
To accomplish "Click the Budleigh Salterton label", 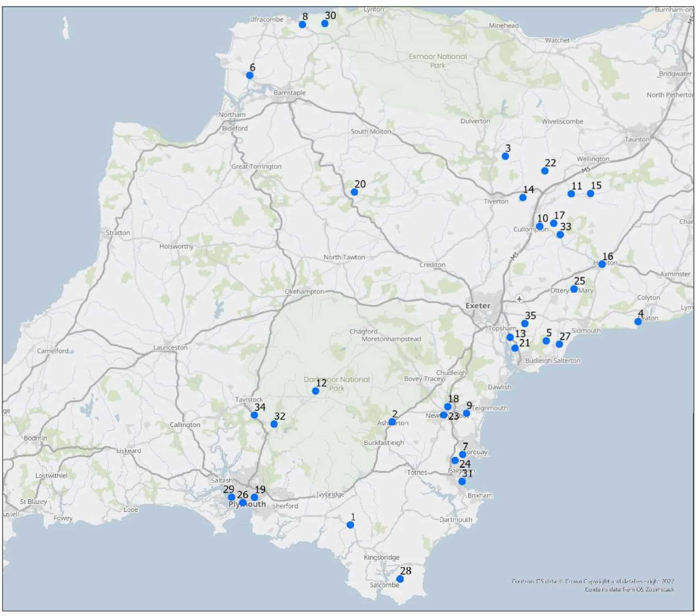I will (553, 360).
